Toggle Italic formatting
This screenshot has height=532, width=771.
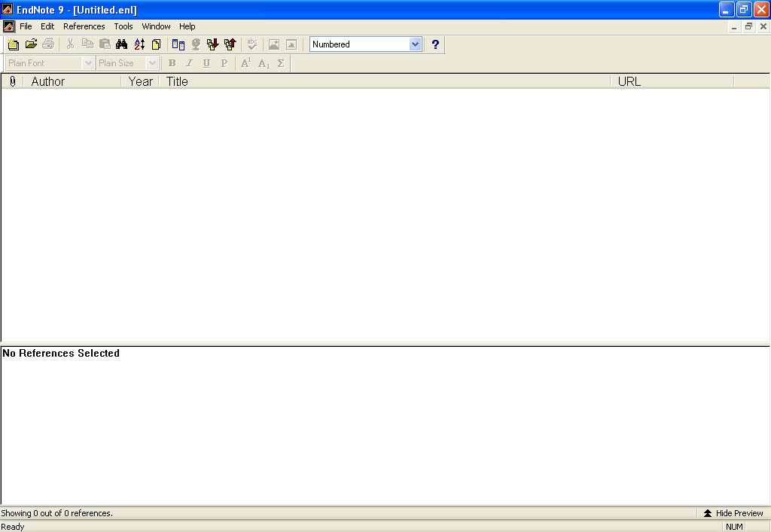point(189,63)
